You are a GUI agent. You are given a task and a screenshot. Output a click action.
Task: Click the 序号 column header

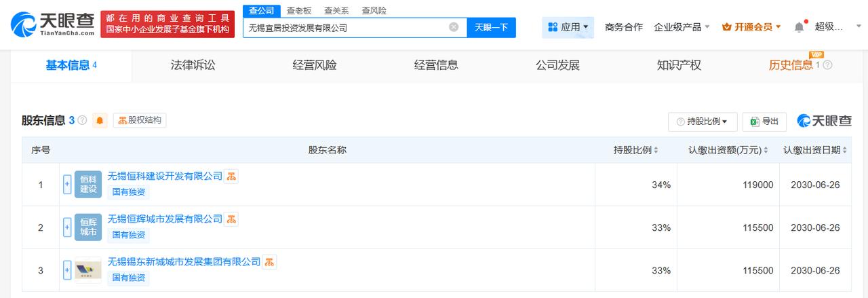[41, 150]
